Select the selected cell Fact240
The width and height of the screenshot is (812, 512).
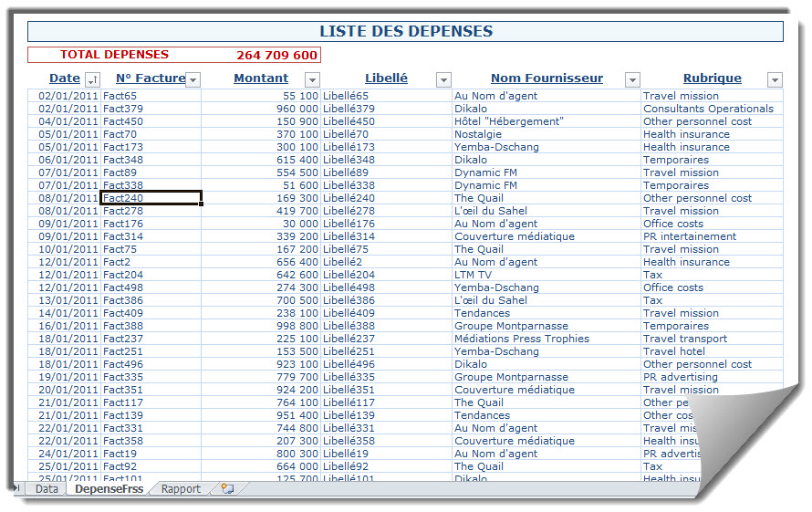[151, 198]
